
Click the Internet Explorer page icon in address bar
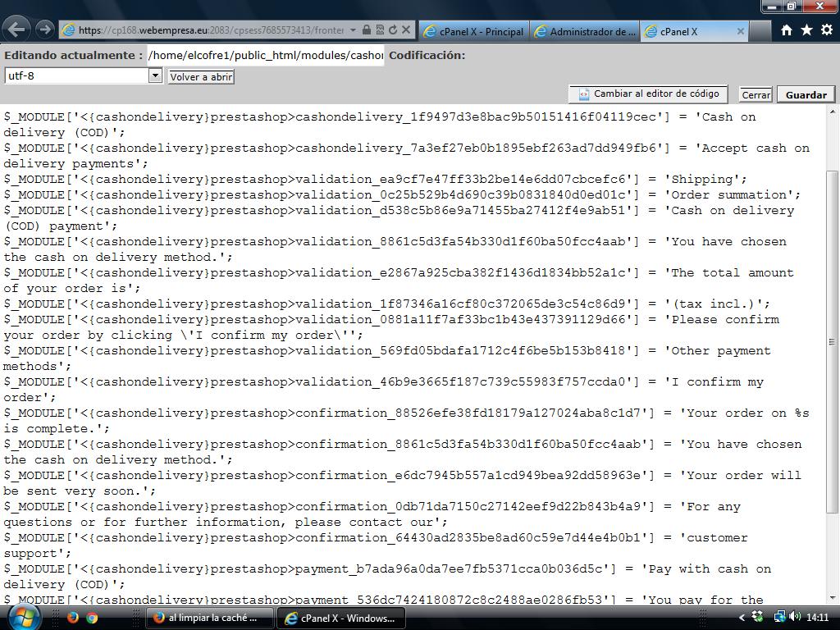coord(69,30)
